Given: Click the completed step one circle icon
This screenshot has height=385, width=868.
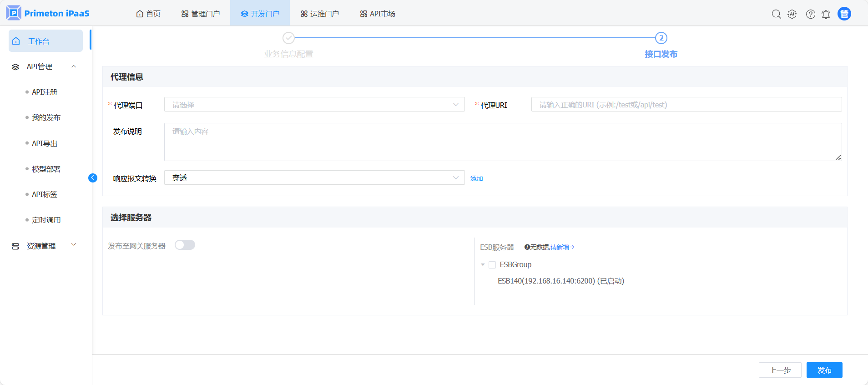Looking at the screenshot, I should (x=288, y=38).
